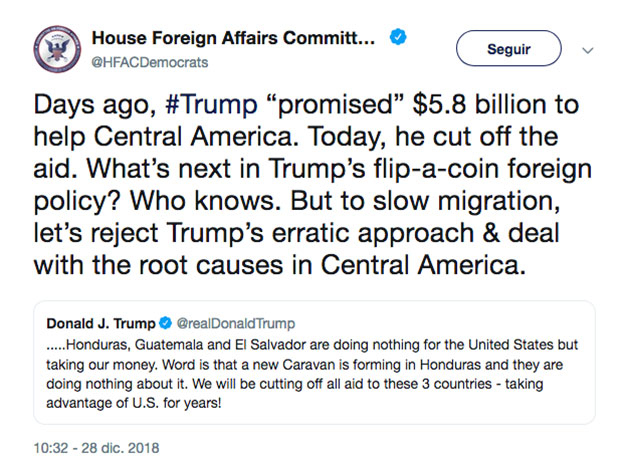627x464 pixels.
Task: Click the tweet line 'let's reject Trump's erratic approach'
Action: click(x=296, y=233)
